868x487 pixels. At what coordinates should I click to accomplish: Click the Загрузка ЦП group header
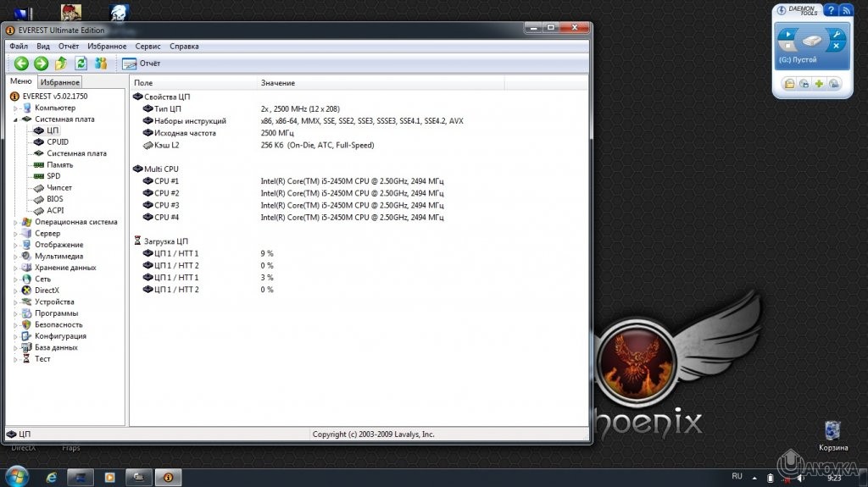[x=160, y=241]
